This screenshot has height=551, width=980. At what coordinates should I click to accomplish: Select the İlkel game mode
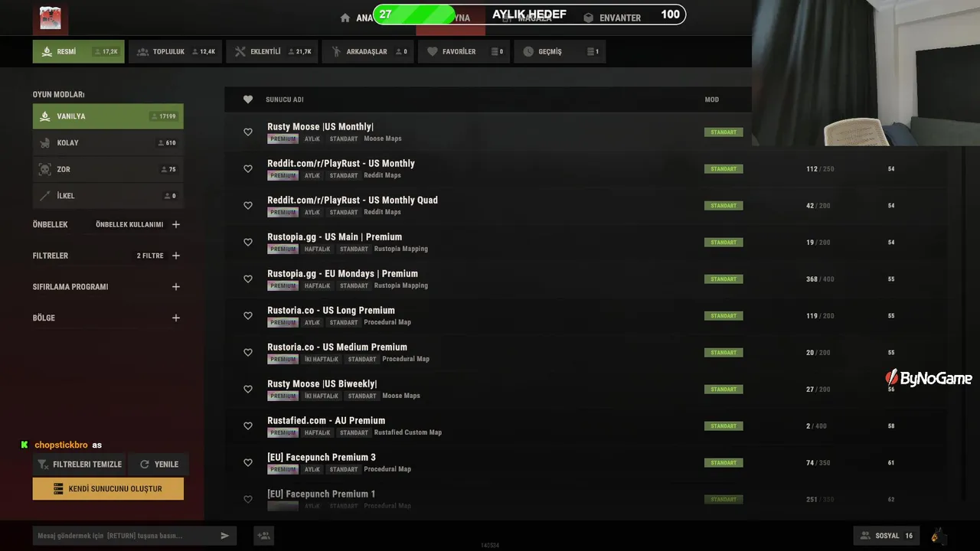pos(108,196)
